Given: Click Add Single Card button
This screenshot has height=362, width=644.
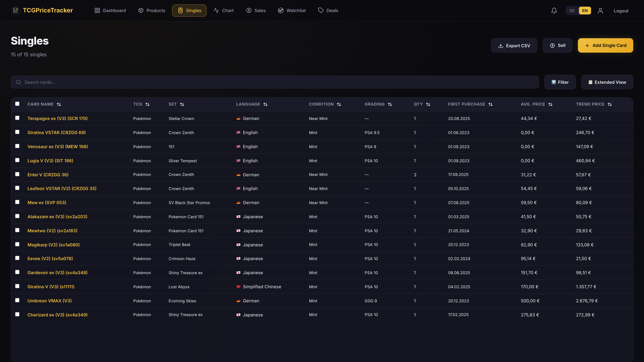Looking at the screenshot, I should (605, 45).
